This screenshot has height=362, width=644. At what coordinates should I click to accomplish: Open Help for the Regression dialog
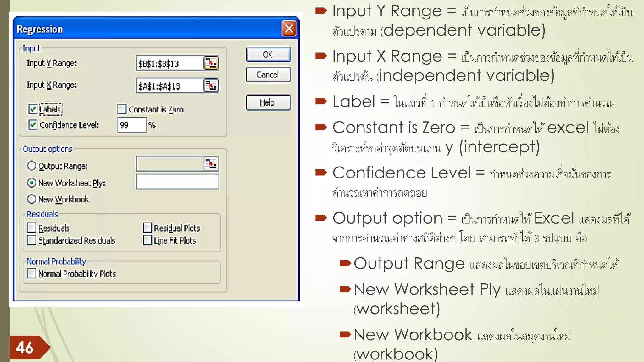(268, 102)
